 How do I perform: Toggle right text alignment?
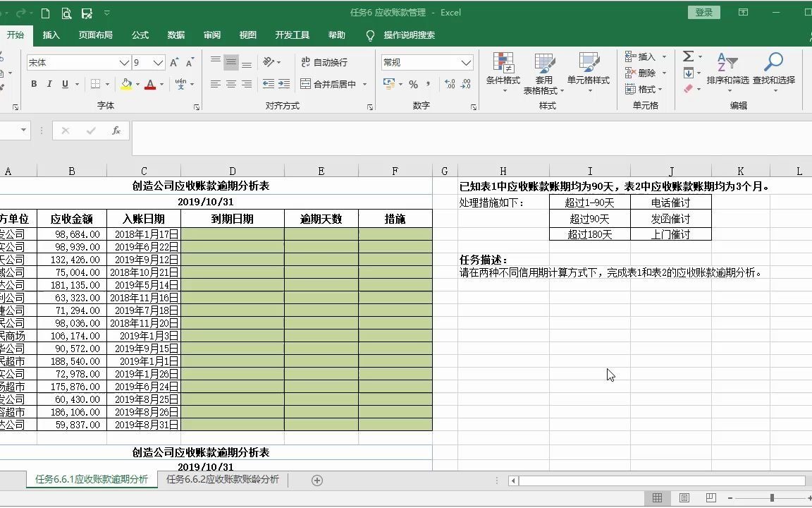[247, 84]
